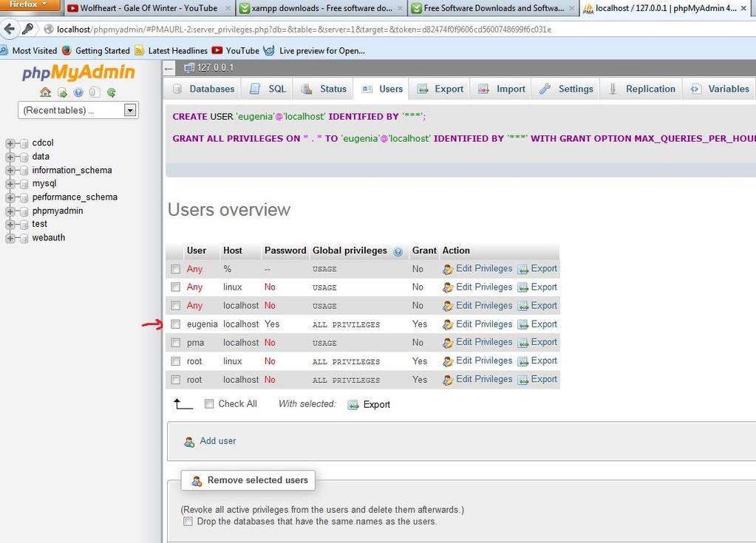Screen dimensions: 756x543
Task: Select the eugenia user checkbox
Action: 175,324
